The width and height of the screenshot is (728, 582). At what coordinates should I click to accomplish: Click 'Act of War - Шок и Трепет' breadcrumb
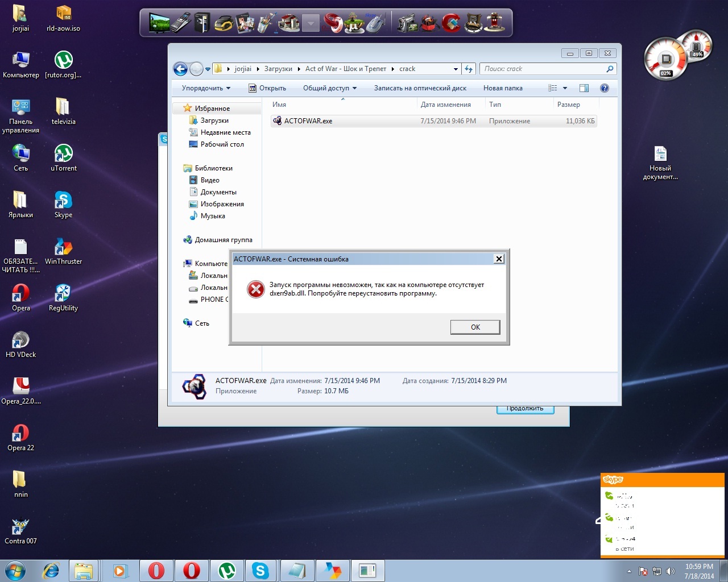[346, 69]
